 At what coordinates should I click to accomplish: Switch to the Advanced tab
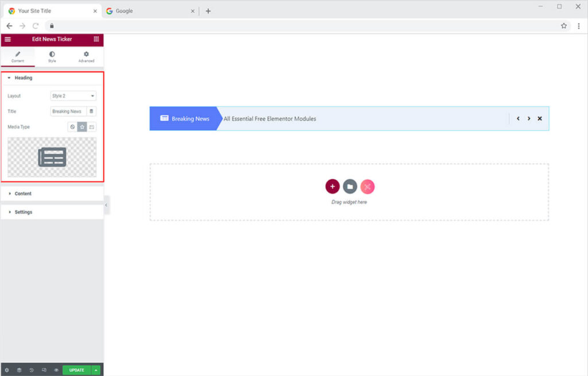point(86,57)
